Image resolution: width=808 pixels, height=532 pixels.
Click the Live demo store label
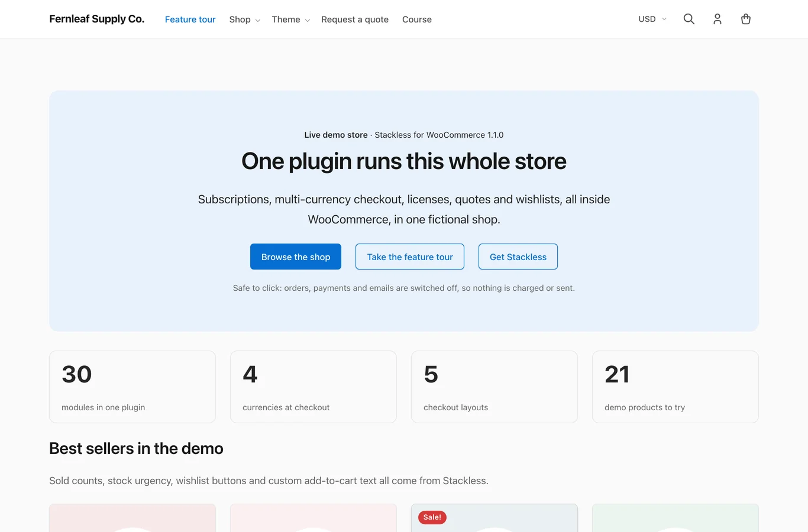(336, 135)
